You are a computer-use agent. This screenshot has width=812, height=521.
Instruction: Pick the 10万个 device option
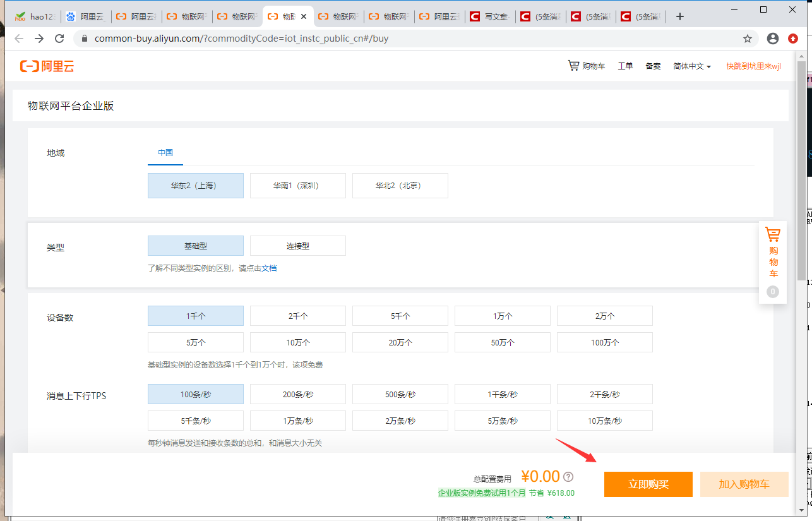(x=298, y=342)
